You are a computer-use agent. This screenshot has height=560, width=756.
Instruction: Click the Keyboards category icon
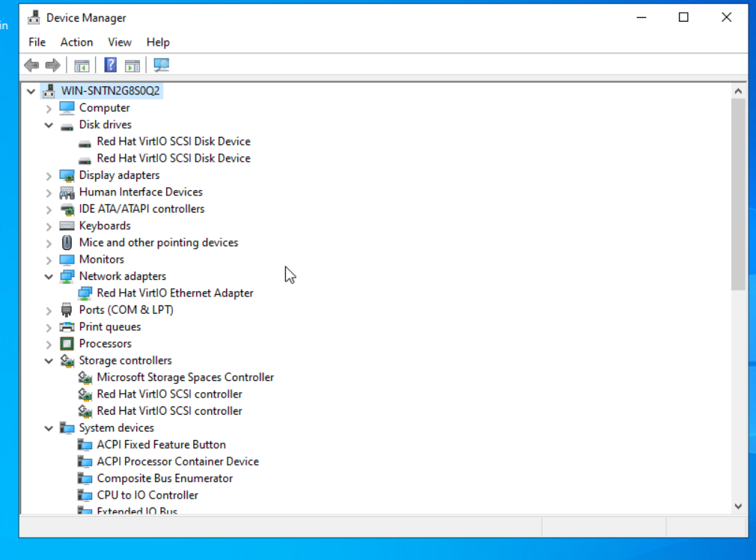(67, 226)
